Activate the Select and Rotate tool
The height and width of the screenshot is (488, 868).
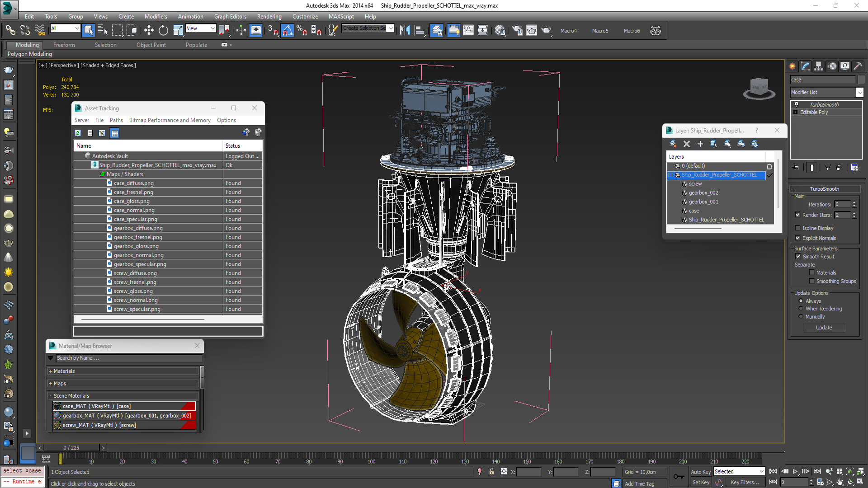[163, 30]
